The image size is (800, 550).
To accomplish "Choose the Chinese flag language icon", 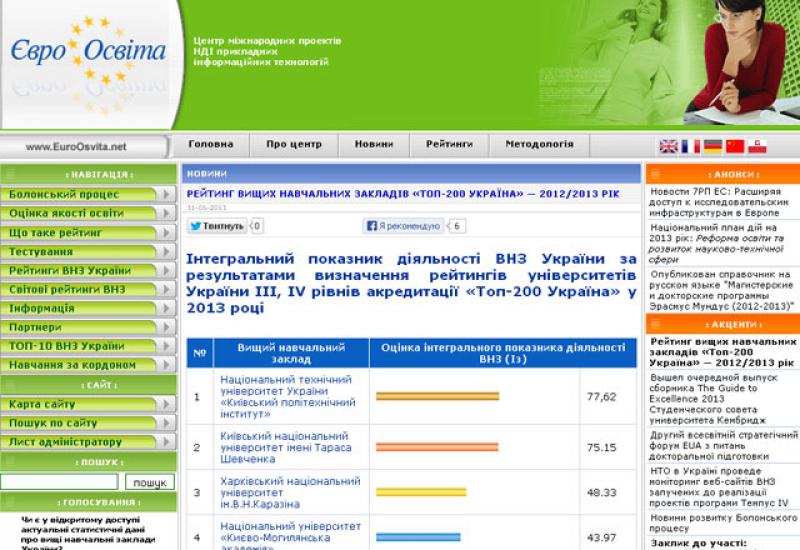I will (x=735, y=146).
